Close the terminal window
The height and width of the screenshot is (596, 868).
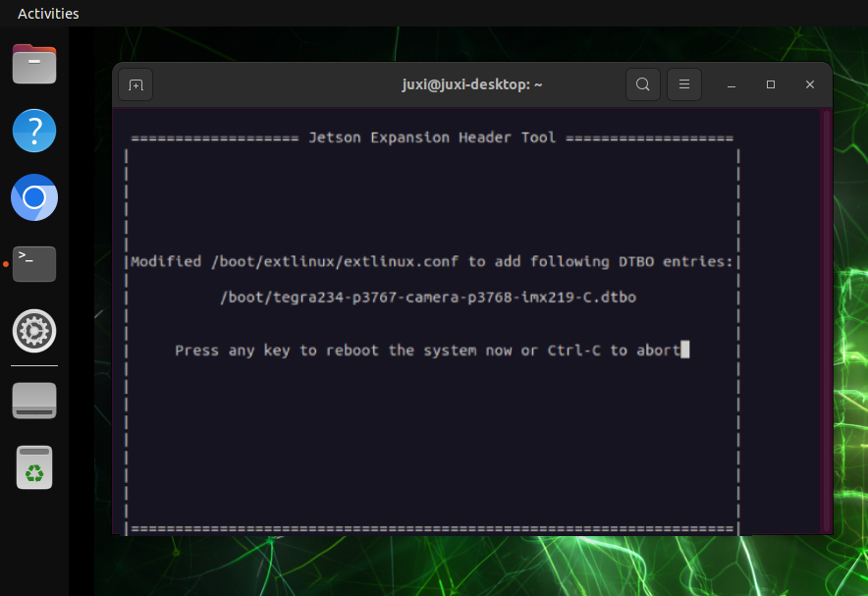click(x=810, y=84)
